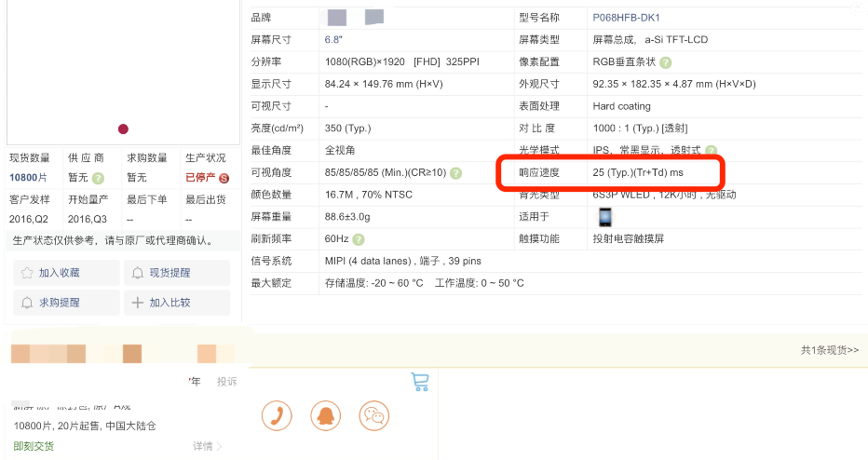
Task: Click 2016,Q3 mass production date
Action: (x=88, y=219)
